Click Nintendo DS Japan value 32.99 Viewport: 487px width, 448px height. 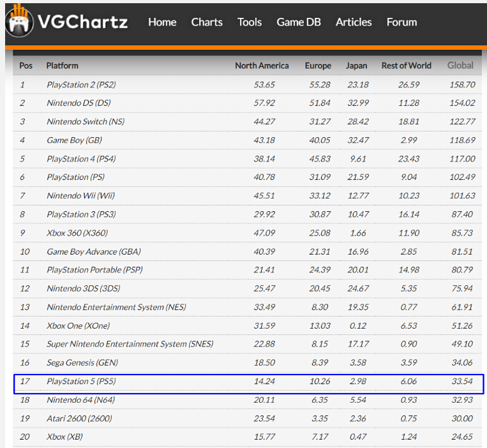tap(358, 103)
